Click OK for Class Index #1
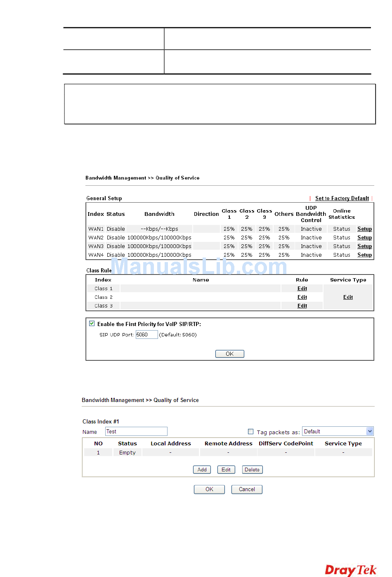This screenshot has height=577, width=392. point(209,489)
